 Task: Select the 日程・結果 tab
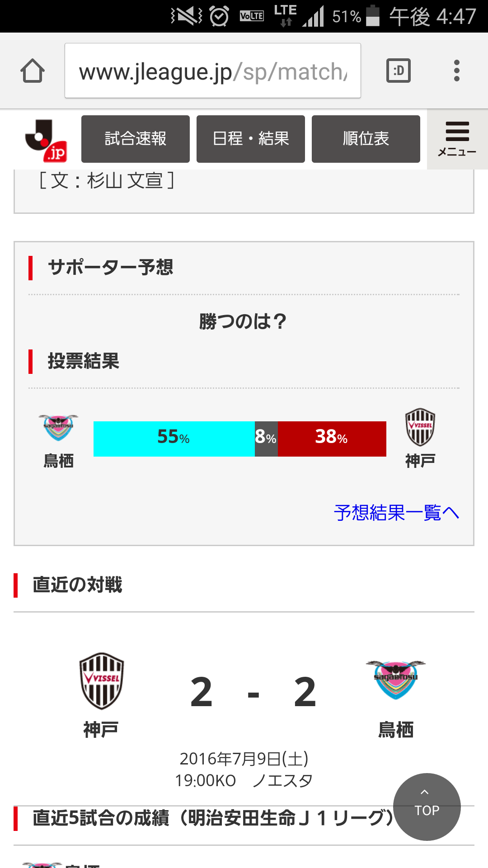[251, 139]
